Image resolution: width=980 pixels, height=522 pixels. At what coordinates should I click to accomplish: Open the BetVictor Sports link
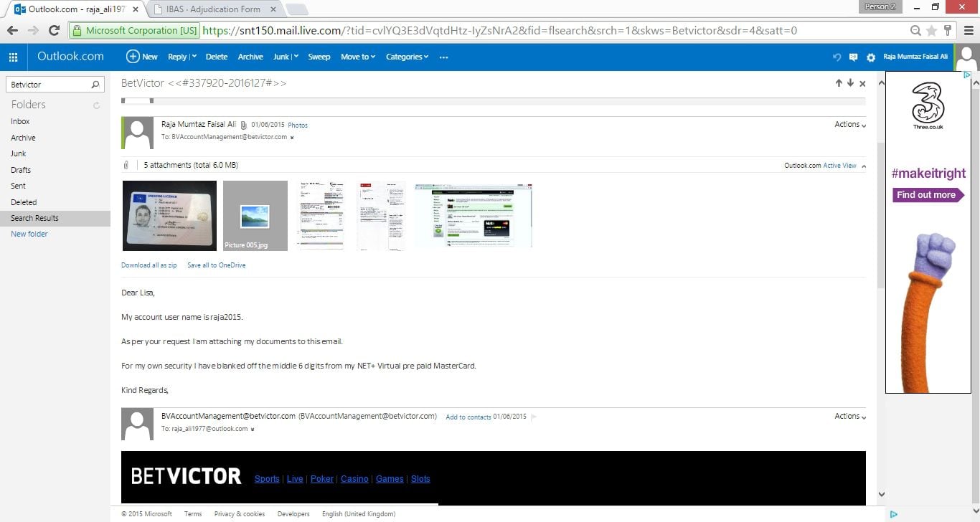267,479
